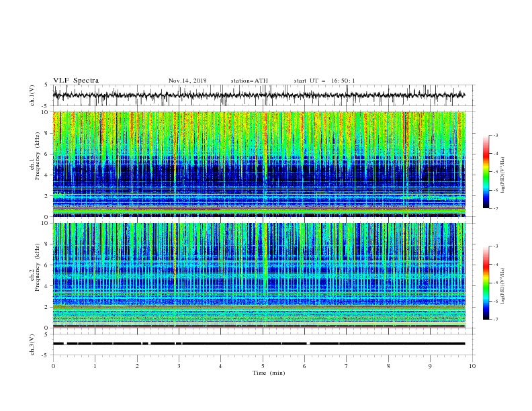Image resolution: width=532 pixels, height=411 pixels.
Task: Click the "5" tick on the ch.3(V) axis
Action: 47,334
